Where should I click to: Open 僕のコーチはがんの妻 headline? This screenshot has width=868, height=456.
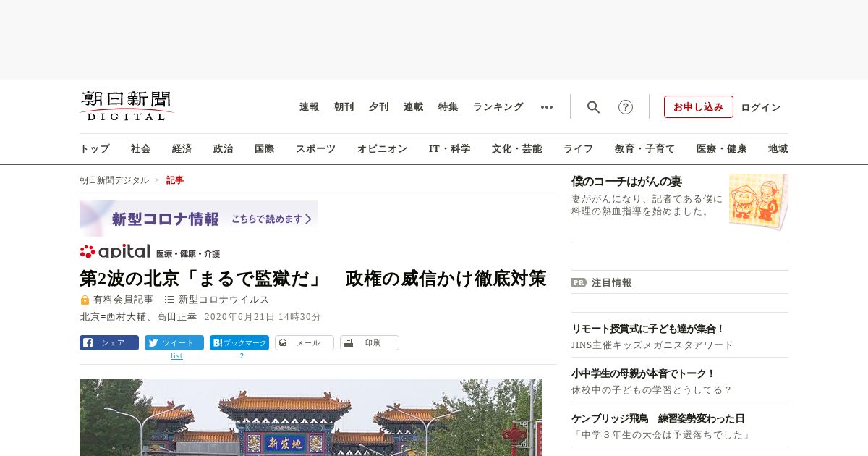626,182
